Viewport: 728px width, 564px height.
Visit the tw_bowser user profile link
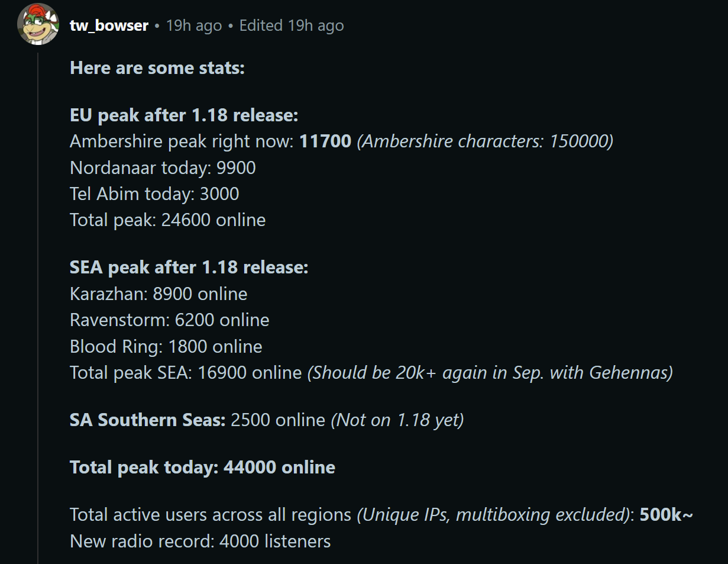tap(109, 25)
